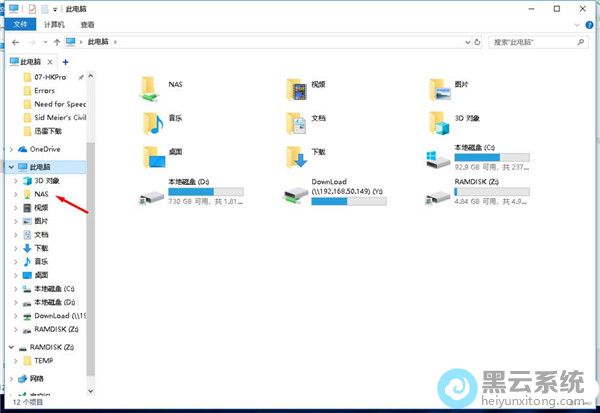Refresh the current location
The image size is (600, 413).
477,42
